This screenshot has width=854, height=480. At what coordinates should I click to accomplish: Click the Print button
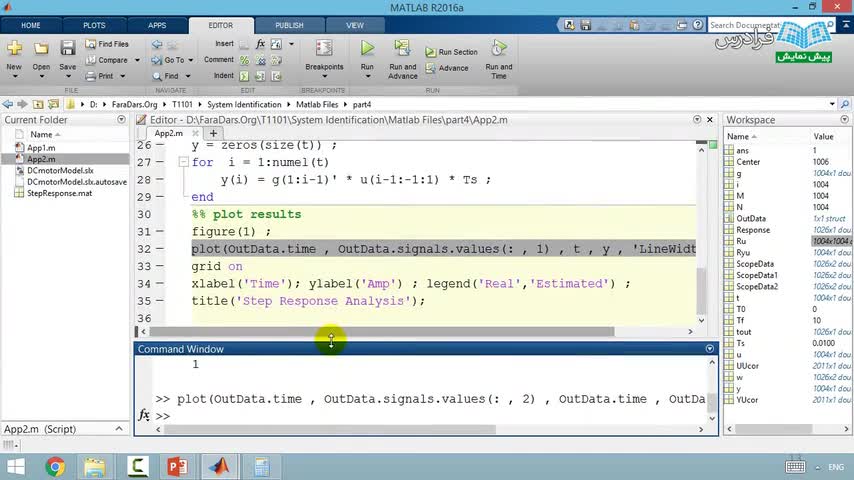coord(100,76)
